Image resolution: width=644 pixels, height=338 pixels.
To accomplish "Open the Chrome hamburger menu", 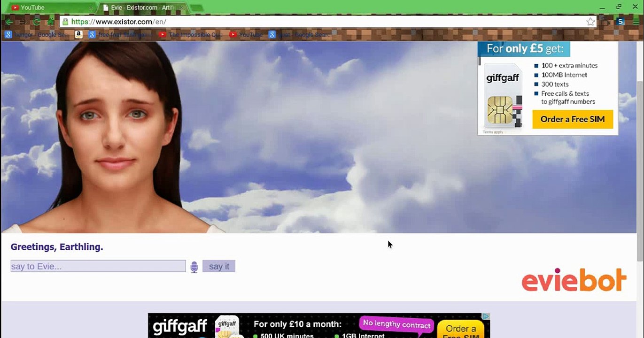I will coord(636,22).
